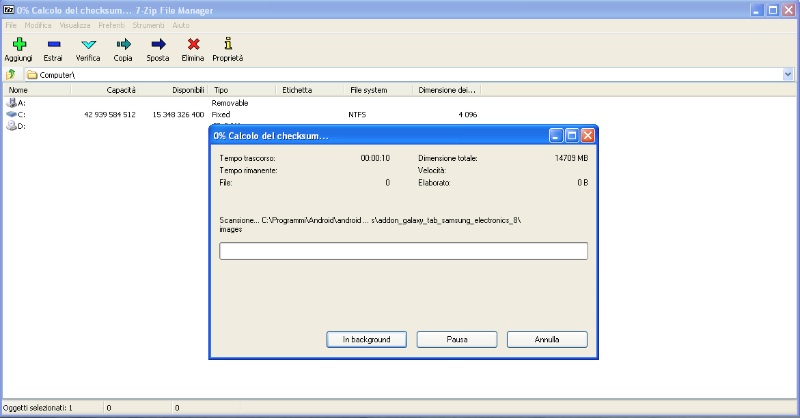Select the Sposta move icon
Image resolution: width=800 pixels, height=418 pixels.
pyautogui.click(x=158, y=44)
